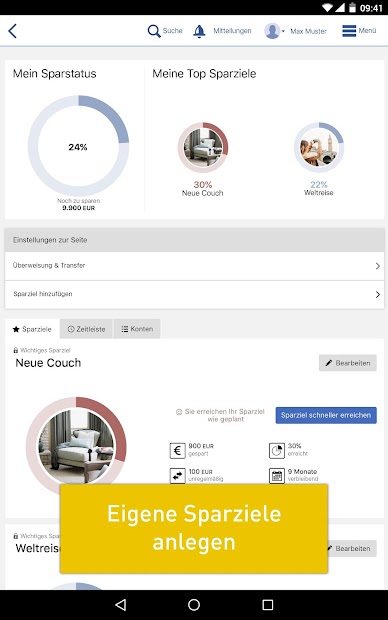Tap the back arrow in header
The width and height of the screenshot is (388, 620).
[x=12, y=31]
